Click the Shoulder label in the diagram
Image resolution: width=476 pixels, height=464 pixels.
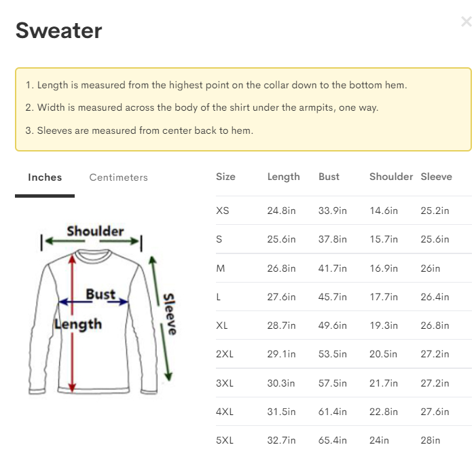95,231
